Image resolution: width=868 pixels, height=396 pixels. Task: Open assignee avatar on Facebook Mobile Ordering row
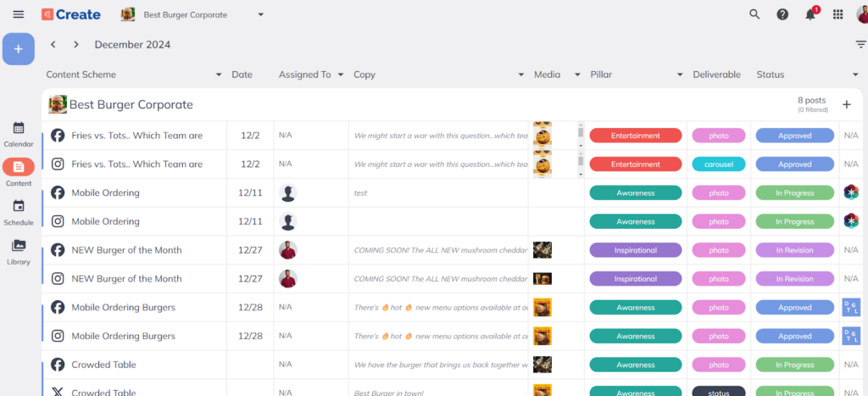tap(288, 192)
